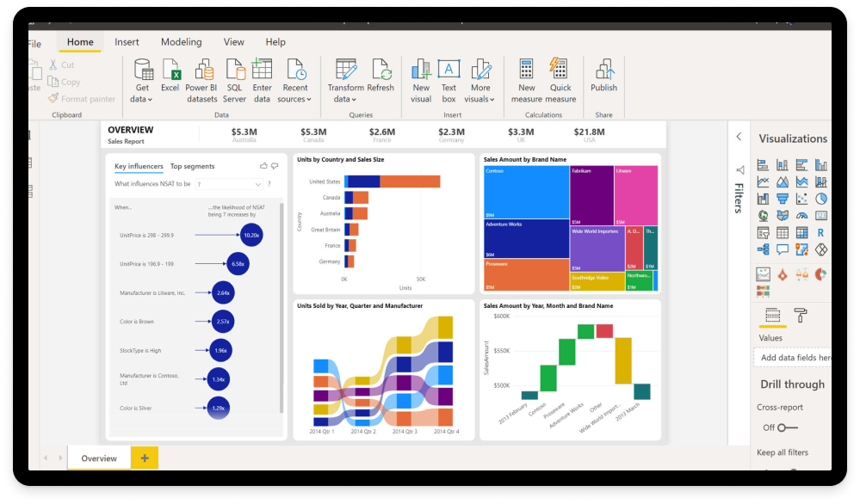Screen dimensions: 860x504
Task: Choose the funnel visualization
Action: pos(783,199)
